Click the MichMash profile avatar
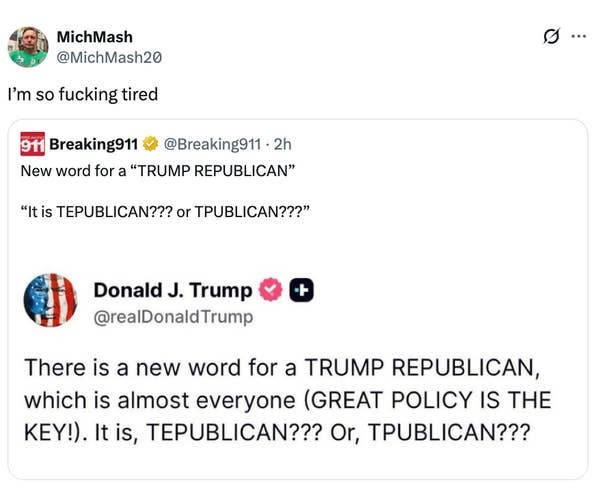Screen dimensions: 600x493 tap(28, 46)
